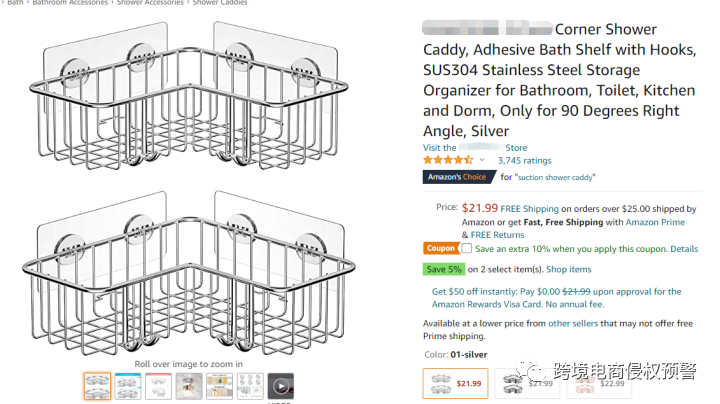View the third thumbnail showing single shelf

[x=159, y=387]
